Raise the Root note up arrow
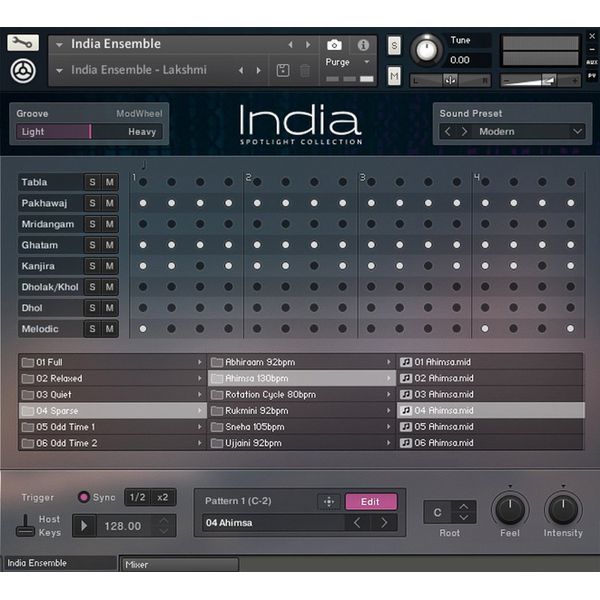This screenshot has height=600, width=600. click(x=463, y=507)
